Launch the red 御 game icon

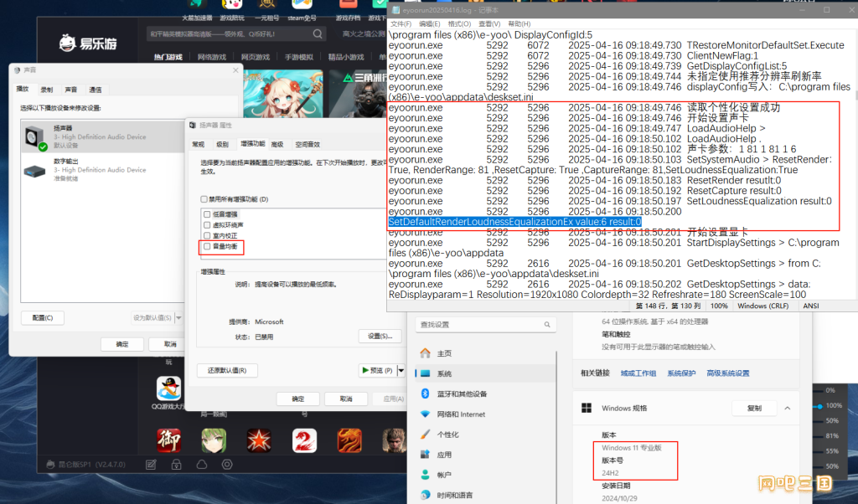click(x=168, y=440)
